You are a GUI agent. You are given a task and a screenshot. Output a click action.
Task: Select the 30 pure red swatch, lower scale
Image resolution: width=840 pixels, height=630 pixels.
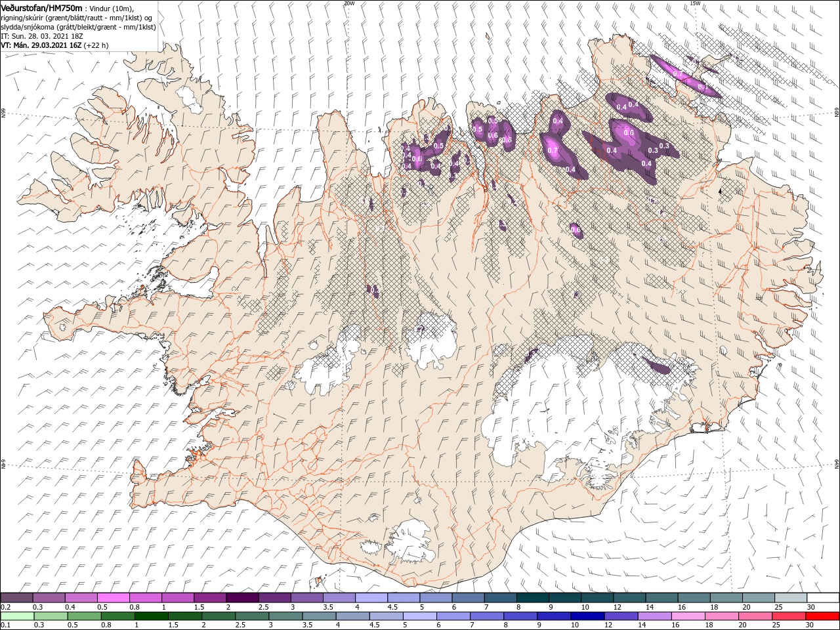(822, 616)
